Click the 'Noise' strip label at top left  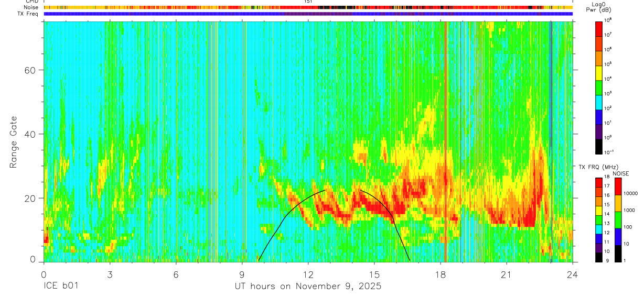(x=30, y=8)
